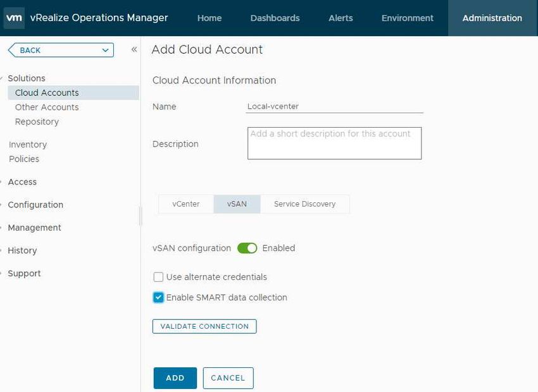Click the Name input field
Screen dimensions: 538x392
pyautogui.click(x=335, y=107)
